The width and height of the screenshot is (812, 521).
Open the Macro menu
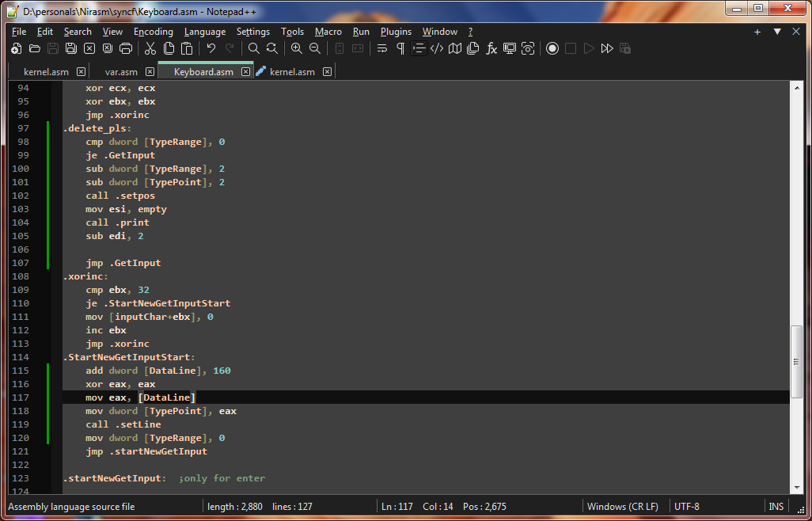click(328, 32)
